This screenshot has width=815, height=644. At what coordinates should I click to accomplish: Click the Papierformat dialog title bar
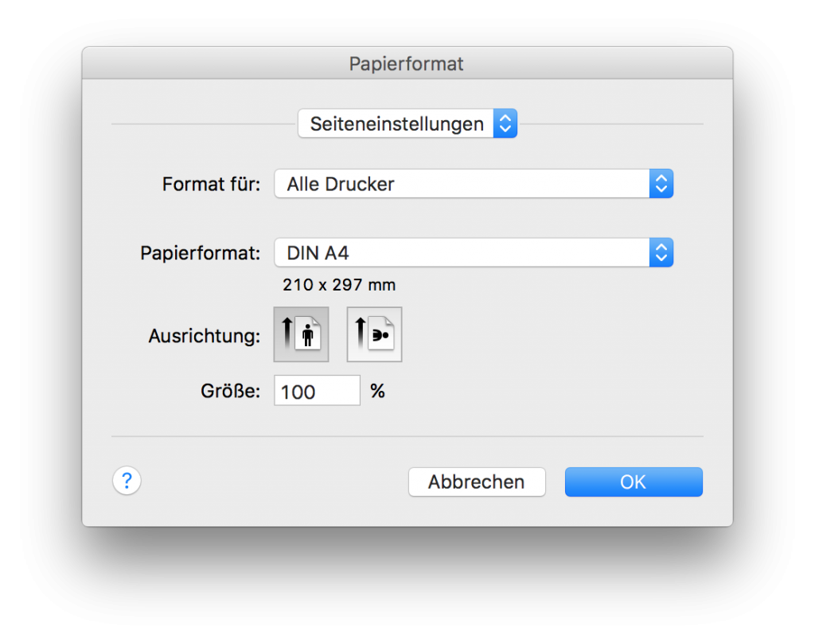point(407,63)
